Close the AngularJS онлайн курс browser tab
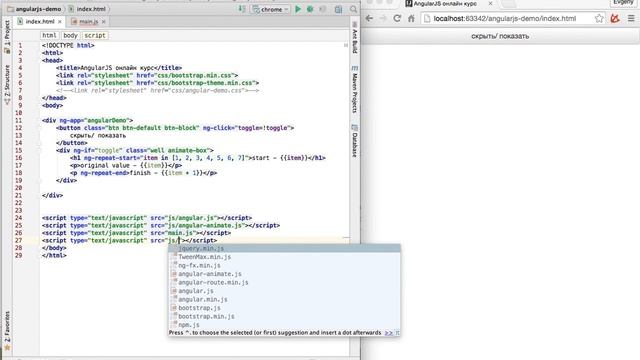 pos(490,3)
